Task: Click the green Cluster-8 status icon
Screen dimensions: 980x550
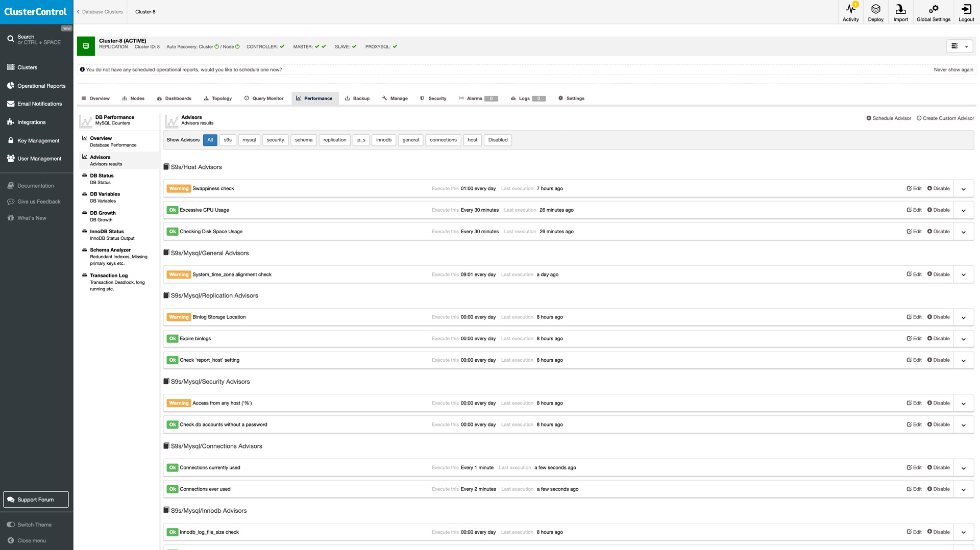Action: 86,46
